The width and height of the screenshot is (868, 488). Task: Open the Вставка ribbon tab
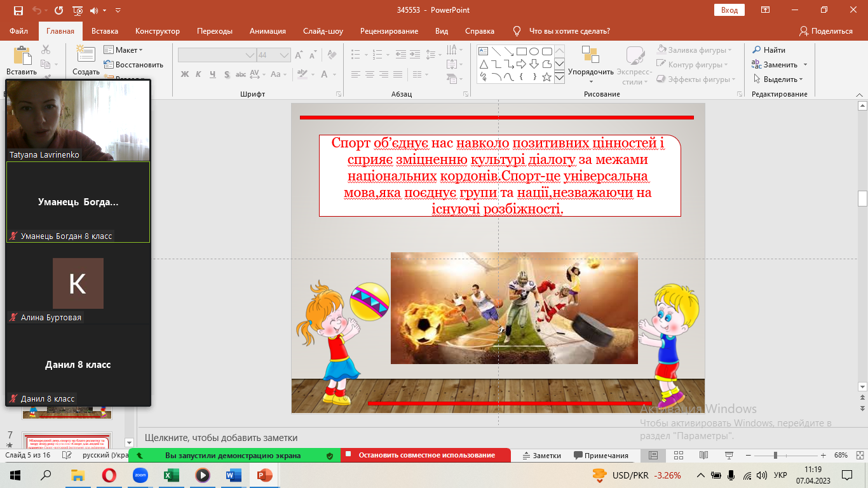pos(105,31)
